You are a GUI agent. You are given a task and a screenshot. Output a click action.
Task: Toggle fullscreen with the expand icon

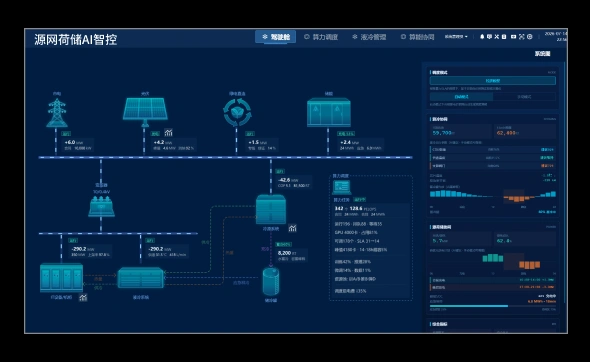point(522,37)
